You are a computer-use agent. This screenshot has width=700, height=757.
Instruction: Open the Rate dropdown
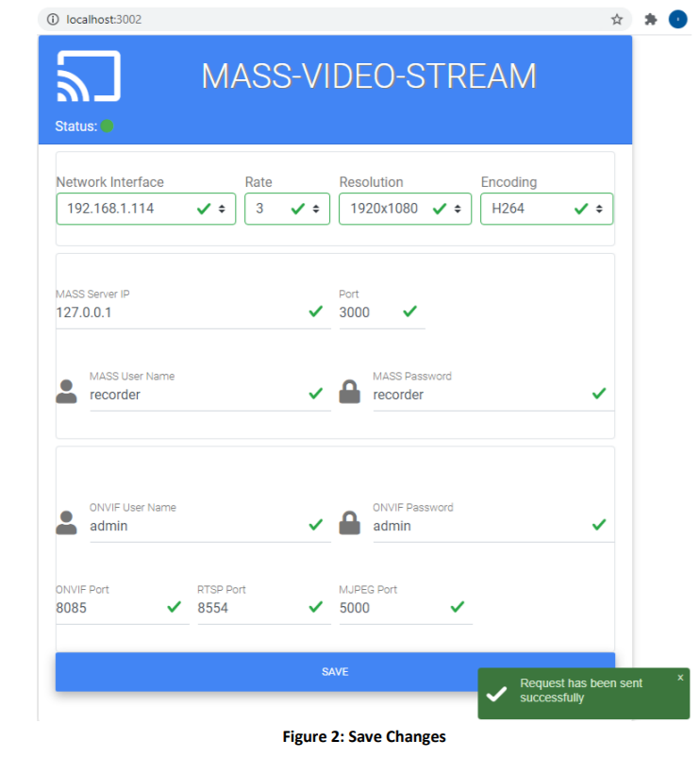coord(287,209)
